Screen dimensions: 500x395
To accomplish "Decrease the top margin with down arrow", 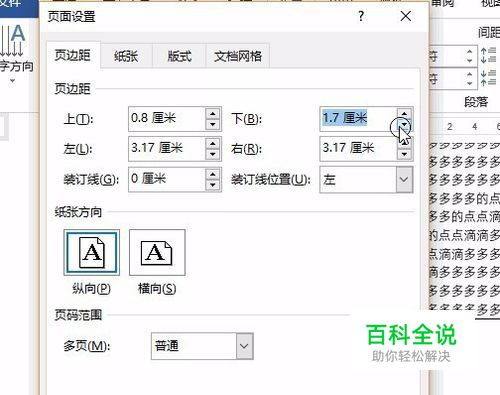I will [213, 125].
